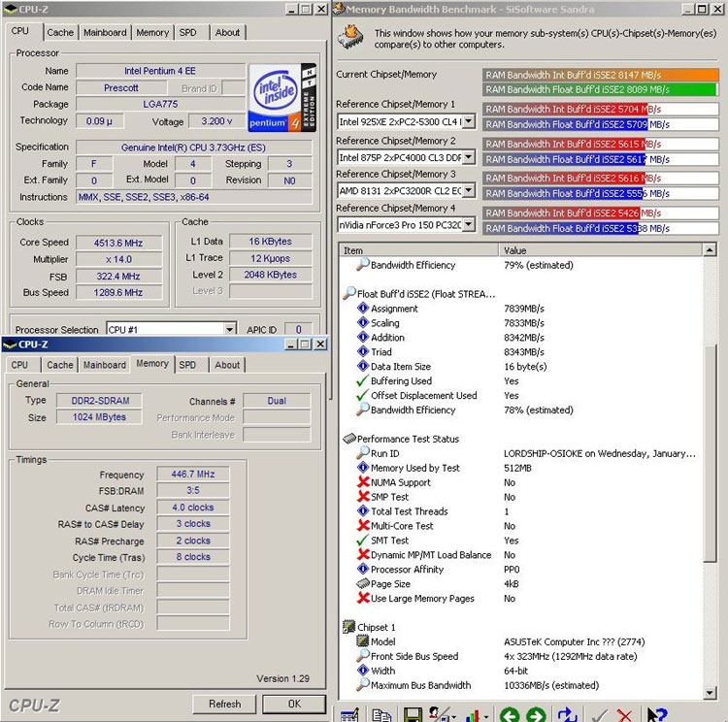Click the bar chart icon in Sandra toolbar
The height and width of the screenshot is (722, 728).
coord(473,715)
